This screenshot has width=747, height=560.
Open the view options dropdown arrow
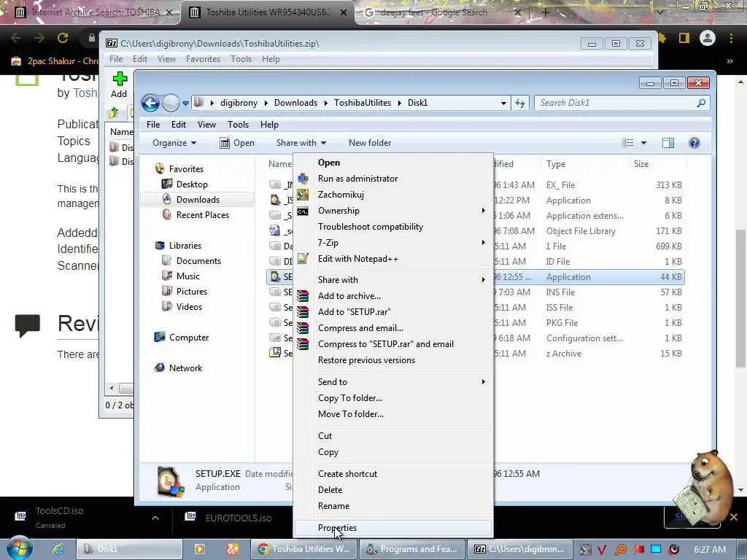click(643, 143)
